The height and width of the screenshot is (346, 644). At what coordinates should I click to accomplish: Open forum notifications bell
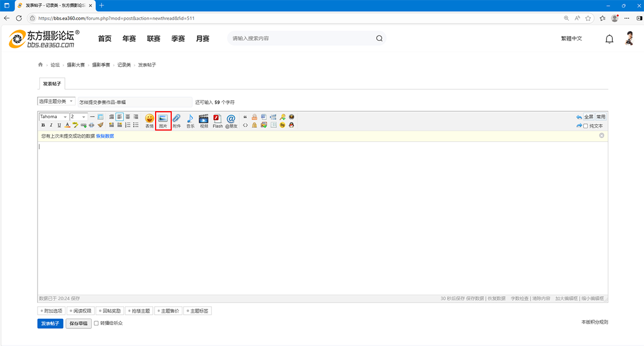[x=609, y=39]
